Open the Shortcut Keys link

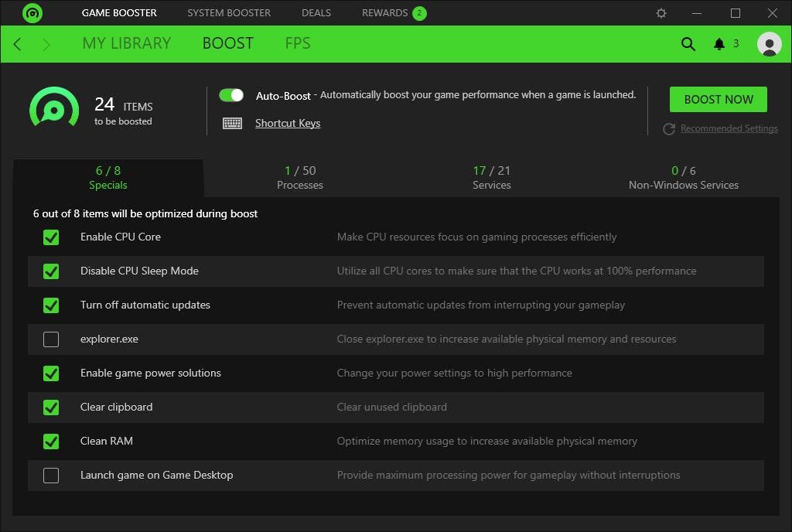pos(288,124)
